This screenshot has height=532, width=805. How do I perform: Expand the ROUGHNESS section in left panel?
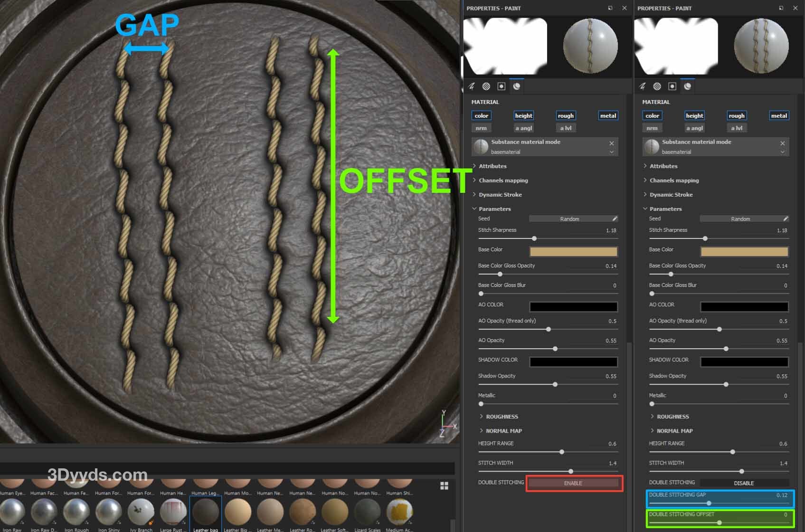pyautogui.click(x=502, y=417)
